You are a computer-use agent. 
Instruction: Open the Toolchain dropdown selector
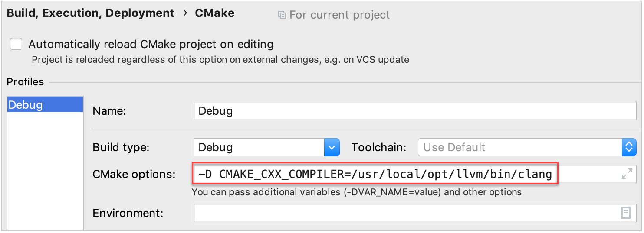(527, 147)
